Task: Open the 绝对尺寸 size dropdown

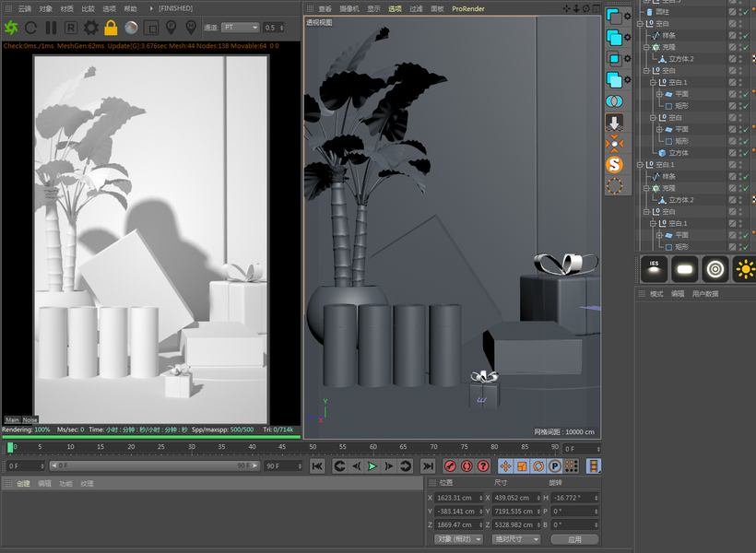Action: pyautogui.click(x=516, y=539)
